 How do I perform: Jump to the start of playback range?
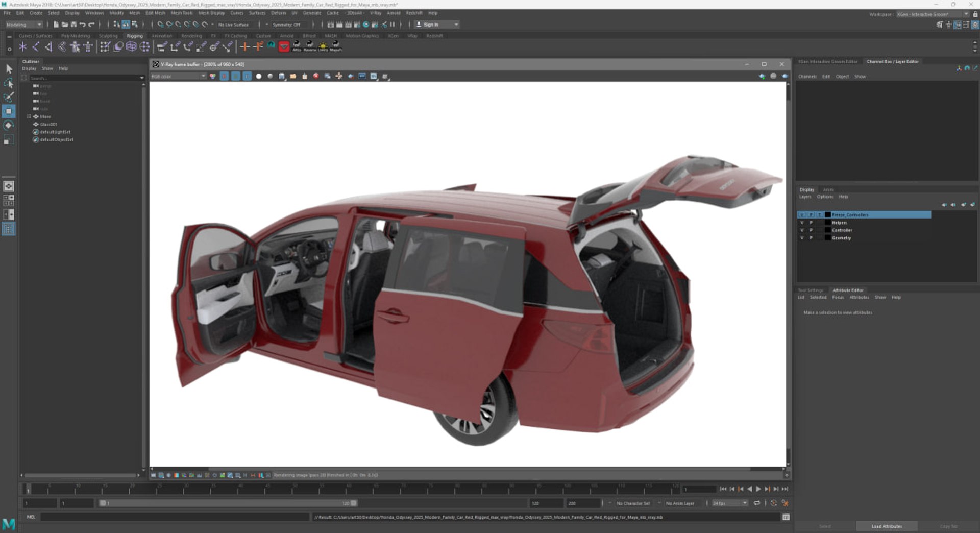click(723, 489)
